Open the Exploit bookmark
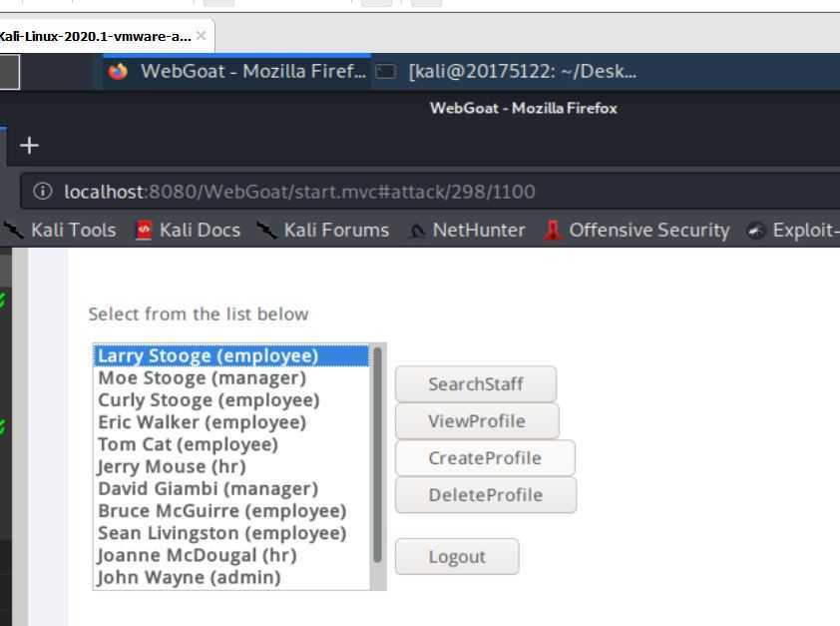Viewport: 840px width, 626px height. click(x=793, y=230)
